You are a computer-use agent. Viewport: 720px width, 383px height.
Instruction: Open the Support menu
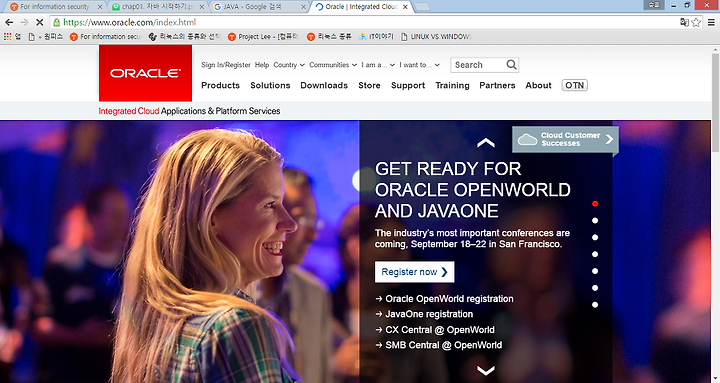tap(408, 85)
